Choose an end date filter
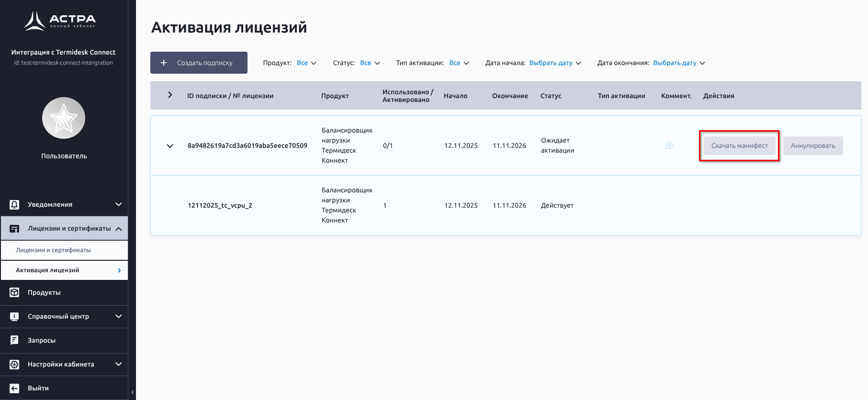The image size is (868, 400). [679, 63]
